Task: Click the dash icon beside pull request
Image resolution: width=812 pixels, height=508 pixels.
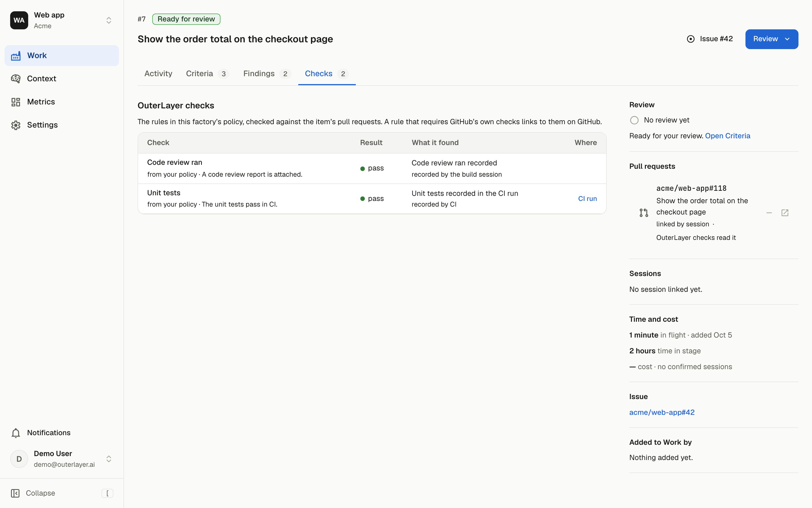Action: coord(769,213)
